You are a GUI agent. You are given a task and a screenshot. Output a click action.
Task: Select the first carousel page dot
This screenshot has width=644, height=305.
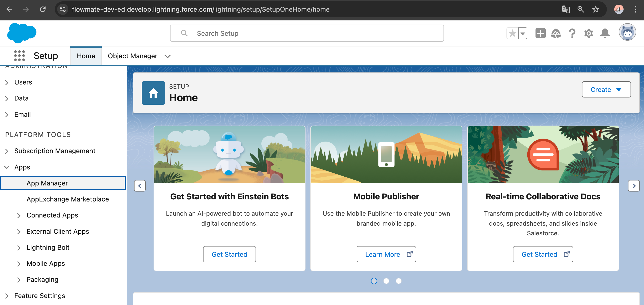pos(374,281)
